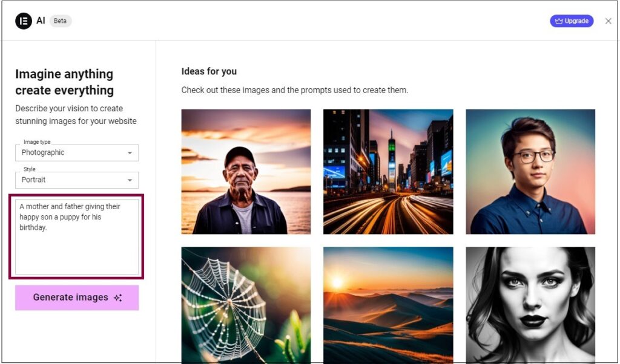Viewport: 620px width, 364px height.
Task: Open the elderly man sunset portrait image
Action: pos(246,171)
